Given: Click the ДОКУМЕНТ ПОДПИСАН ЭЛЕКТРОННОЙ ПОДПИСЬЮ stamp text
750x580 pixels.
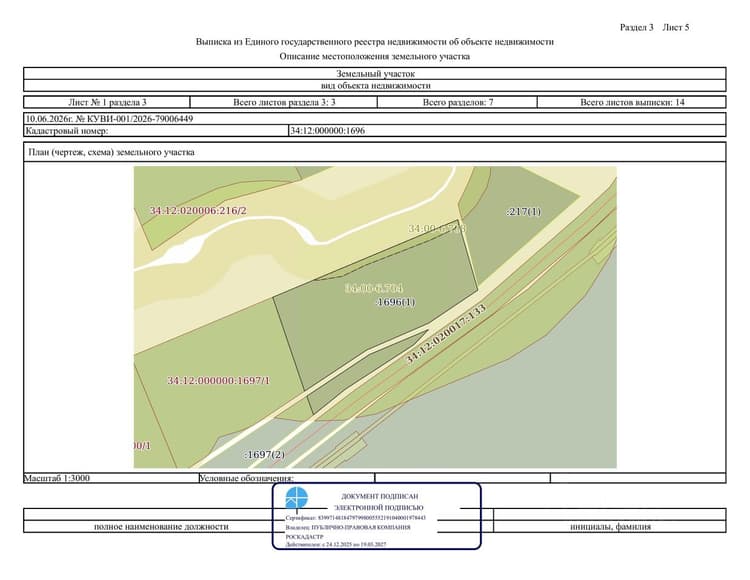Looking at the screenshot, I should pyautogui.click(x=379, y=502).
